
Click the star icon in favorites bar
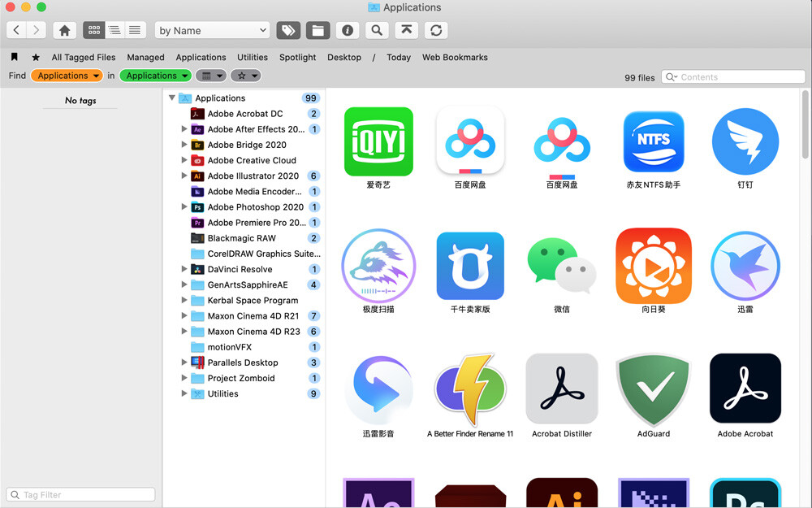36,57
